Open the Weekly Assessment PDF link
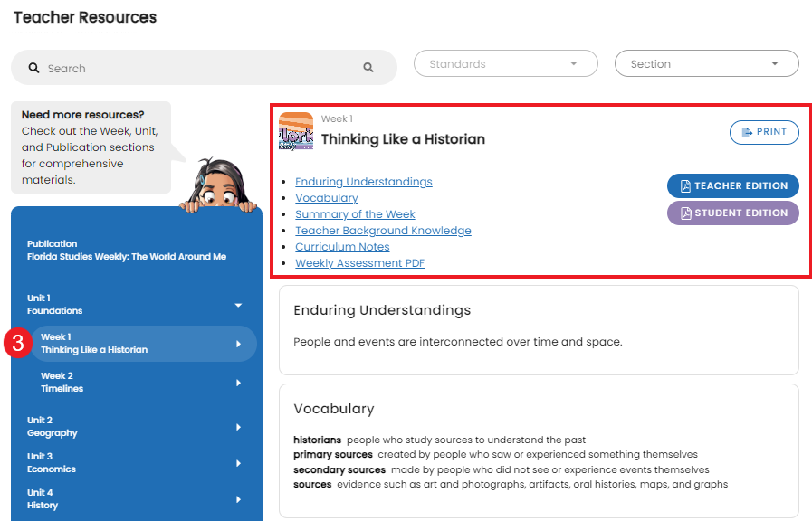 tap(359, 262)
